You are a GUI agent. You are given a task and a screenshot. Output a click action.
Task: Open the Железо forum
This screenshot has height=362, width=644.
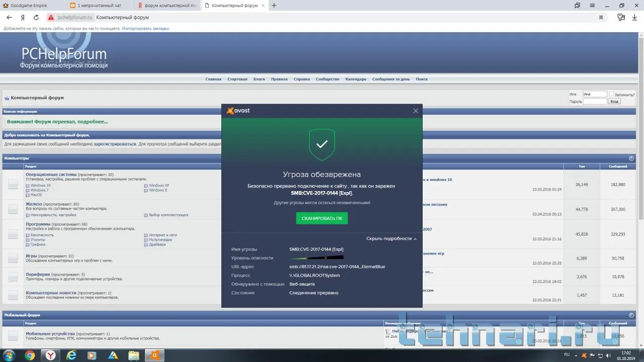pyautogui.click(x=34, y=204)
